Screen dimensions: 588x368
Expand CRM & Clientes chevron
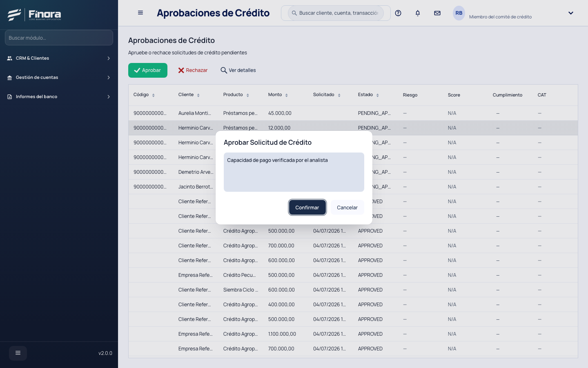109,58
